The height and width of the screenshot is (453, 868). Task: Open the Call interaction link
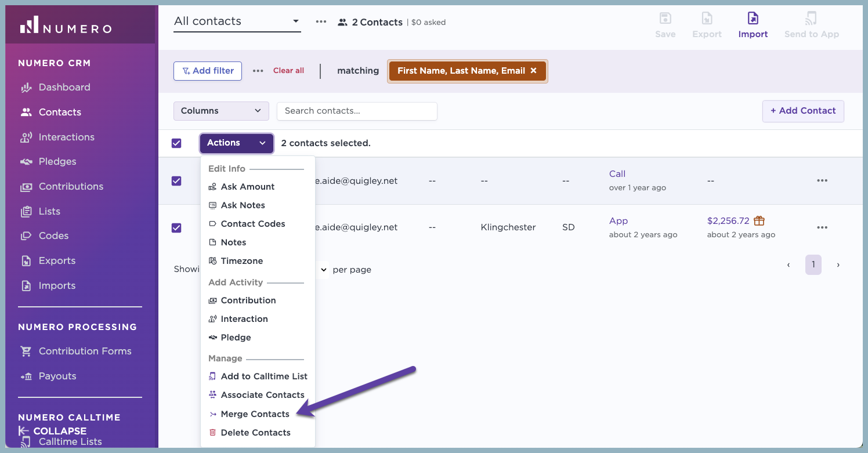(617, 174)
